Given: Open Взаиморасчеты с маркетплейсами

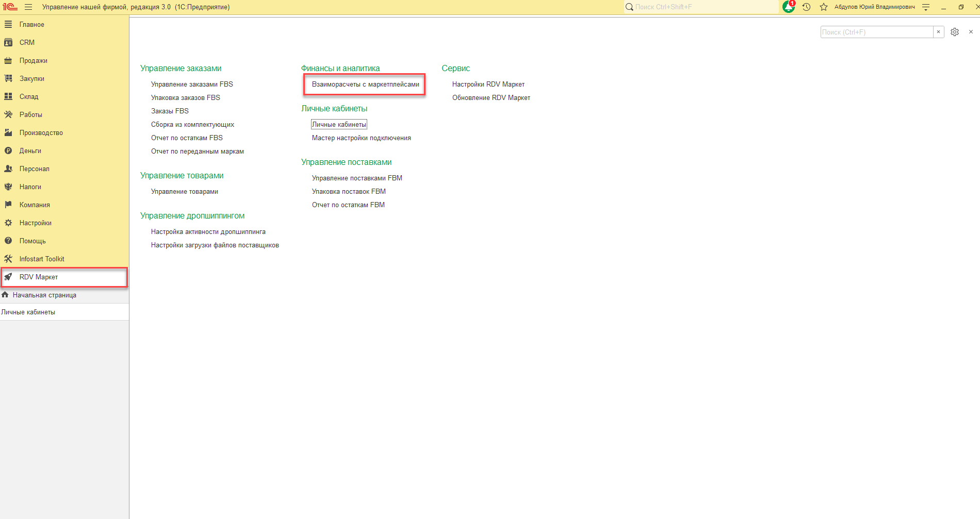Looking at the screenshot, I should click(x=366, y=84).
